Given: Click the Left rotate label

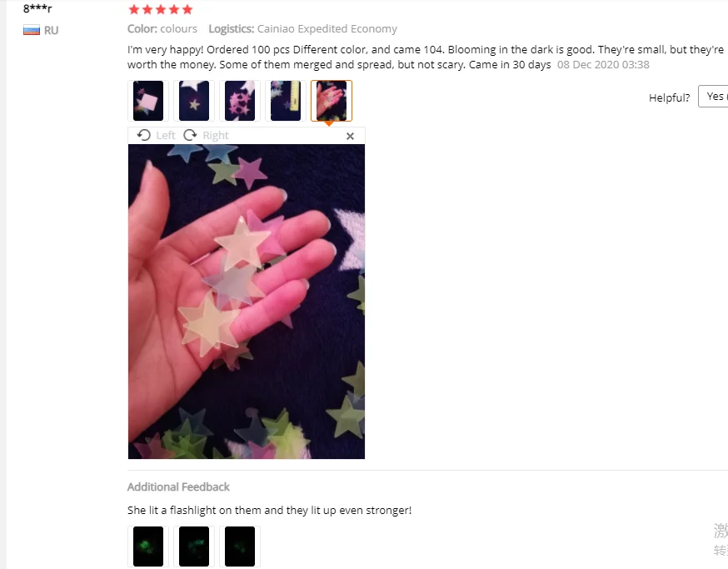Looking at the screenshot, I should pyautogui.click(x=165, y=135).
